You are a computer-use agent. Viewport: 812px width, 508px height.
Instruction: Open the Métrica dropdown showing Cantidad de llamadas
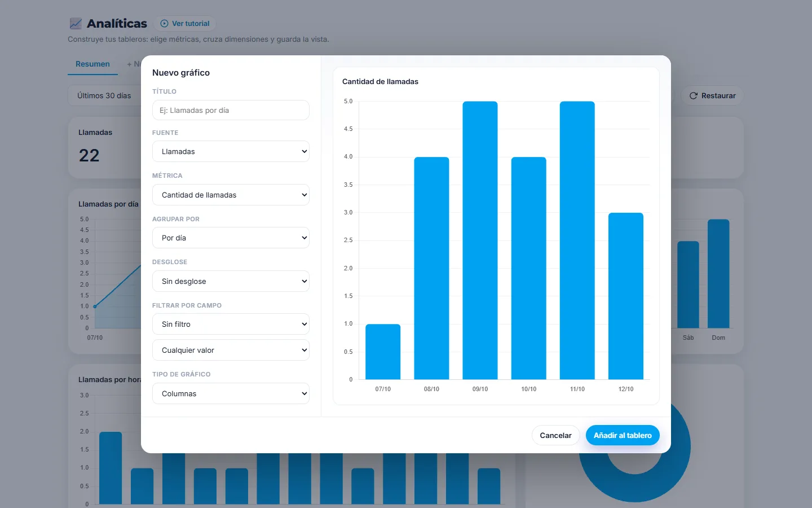(x=231, y=195)
